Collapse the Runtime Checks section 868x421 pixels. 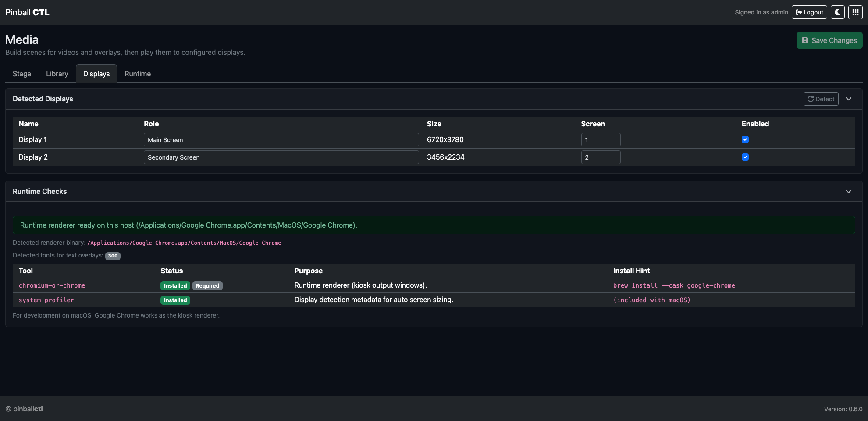[x=849, y=192]
